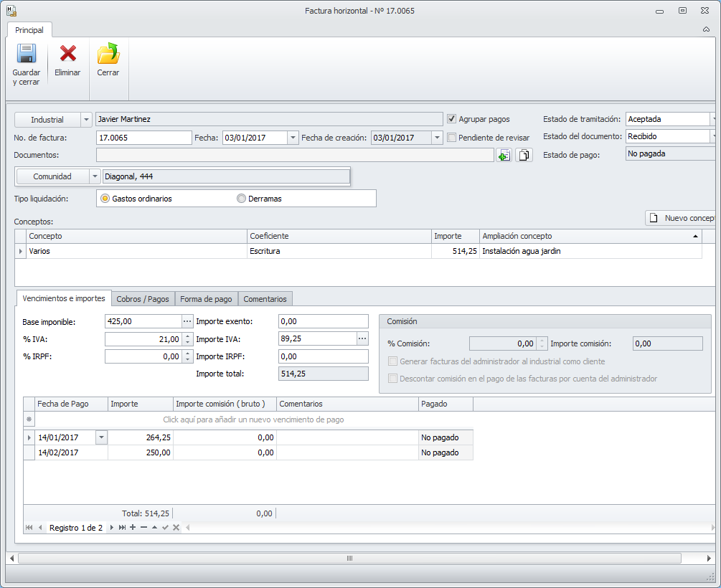Viewport: 721px width, 588px height.
Task: Switch to the Cobros / Pagos tab
Action: (143, 299)
